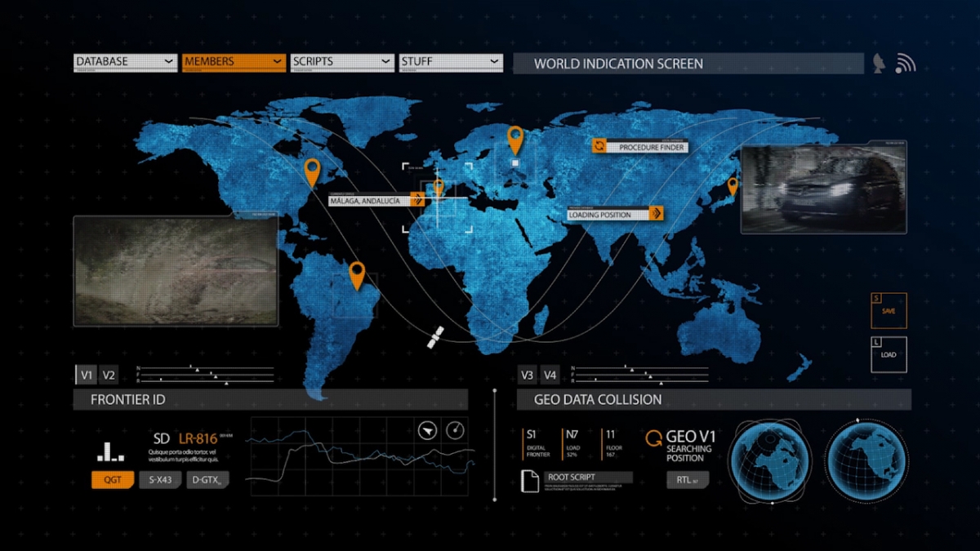Expand the SCRIPTS dropdown
This screenshot has width=980, height=551.
(x=342, y=61)
